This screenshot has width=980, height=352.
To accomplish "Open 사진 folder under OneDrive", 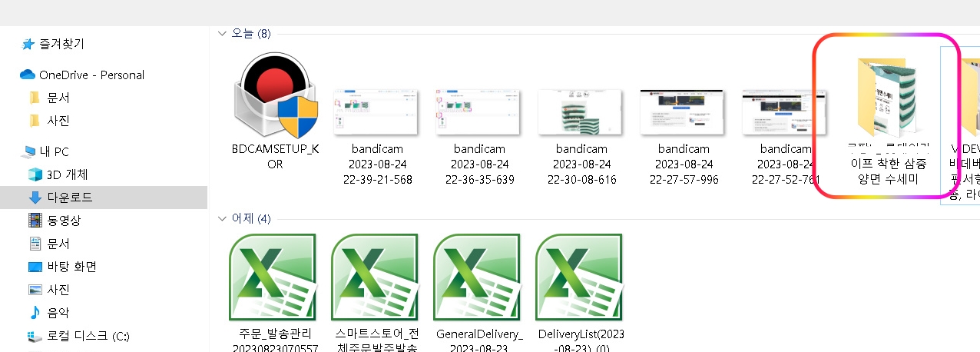I will (58, 121).
